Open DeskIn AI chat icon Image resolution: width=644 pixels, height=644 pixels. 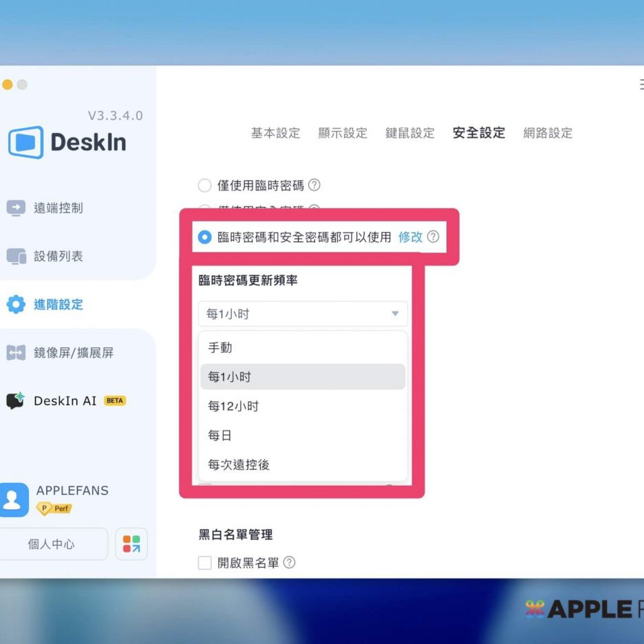point(16,400)
